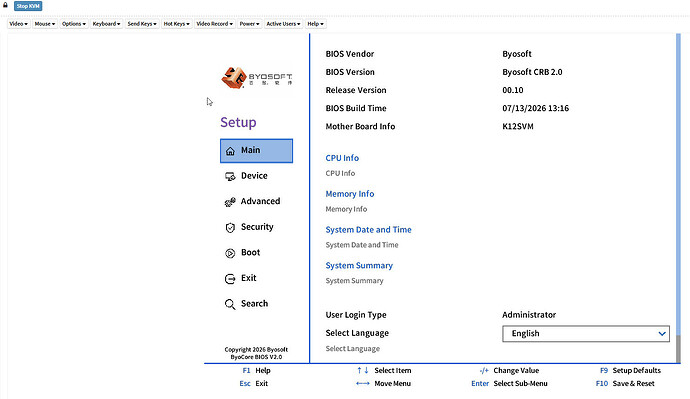Open the Video Record dropdown

point(215,24)
